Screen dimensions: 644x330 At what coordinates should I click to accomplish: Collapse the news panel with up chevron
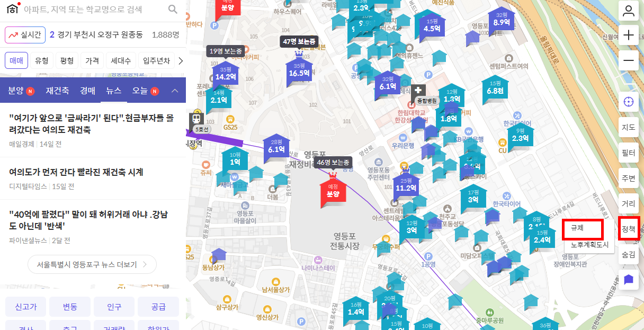click(175, 91)
